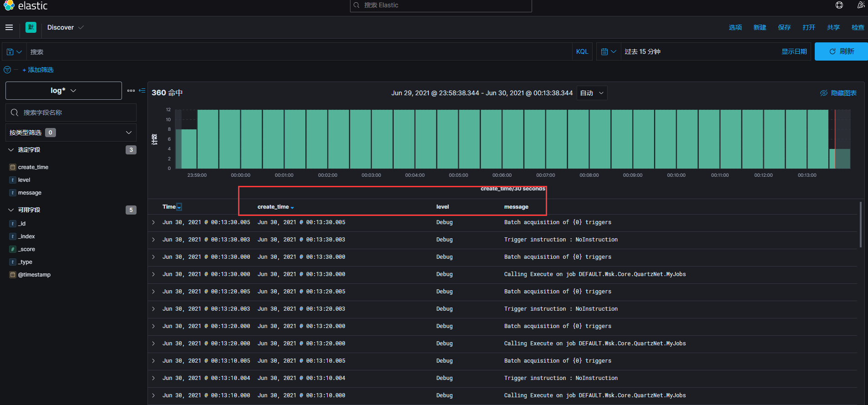Click the search field names input
Image resolution: width=868 pixels, height=405 pixels.
pyautogui.click(x=71, y=113)
